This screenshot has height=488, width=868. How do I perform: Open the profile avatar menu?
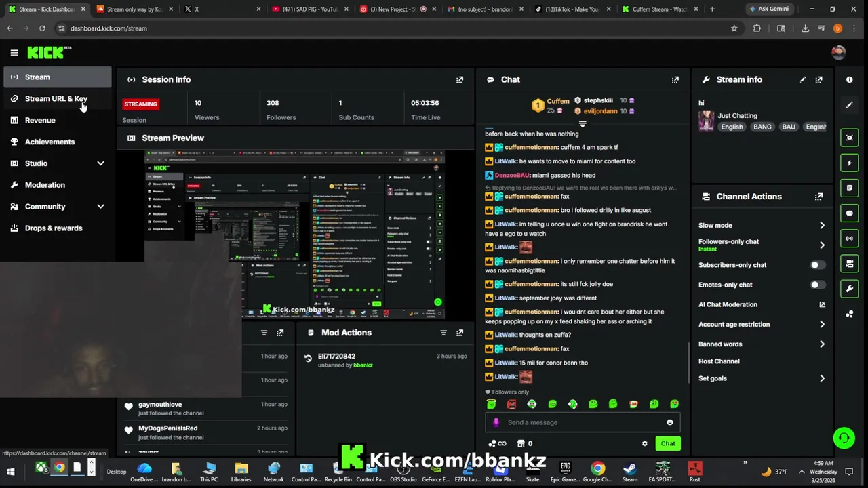(838, 52)
